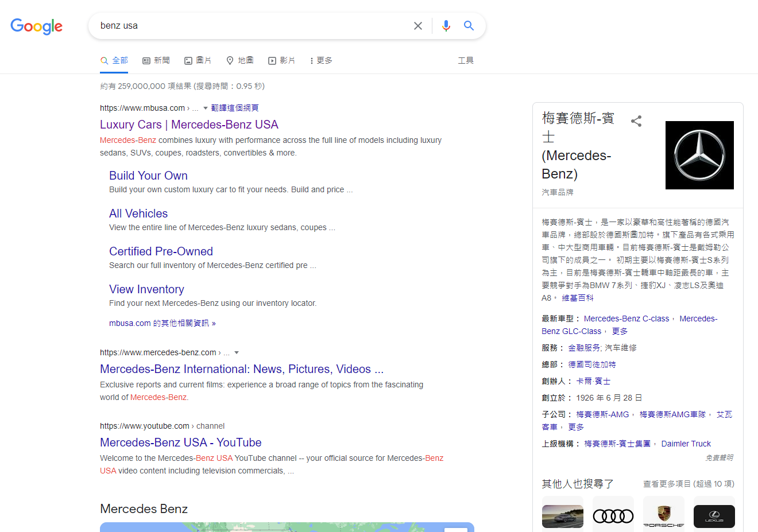This screenshot has width=758, height=532.
Task: Open 梅賽德斯-AMG subsidiary link
Action: coord(602,414)
